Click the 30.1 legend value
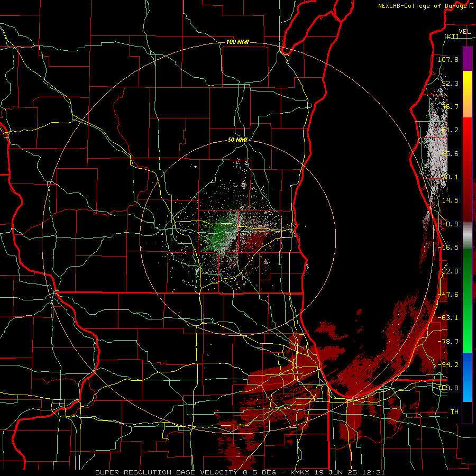The height and width of the screenshot is (476, 476). pyautogui.click(x=450, y=177)
